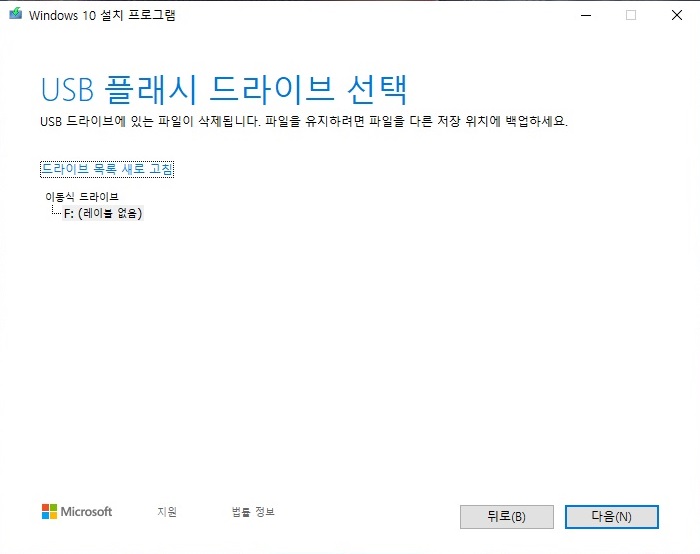Click the USB file deletion warning text
Viewport: 700px width, 554px height.
[304, 121]
